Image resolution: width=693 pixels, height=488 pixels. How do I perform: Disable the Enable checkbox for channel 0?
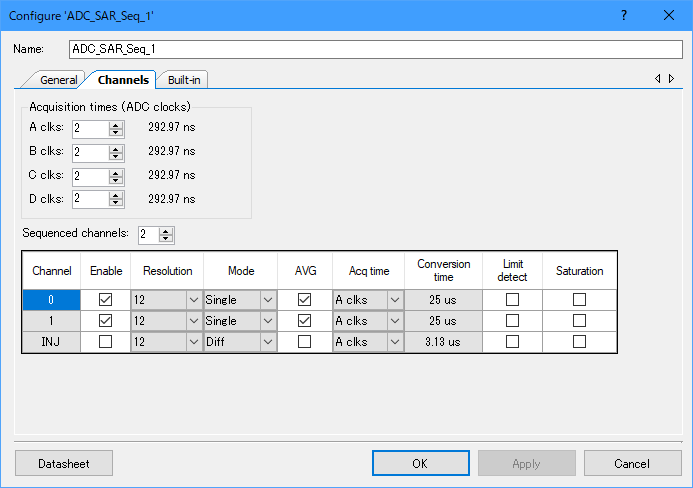coord(106,299)
